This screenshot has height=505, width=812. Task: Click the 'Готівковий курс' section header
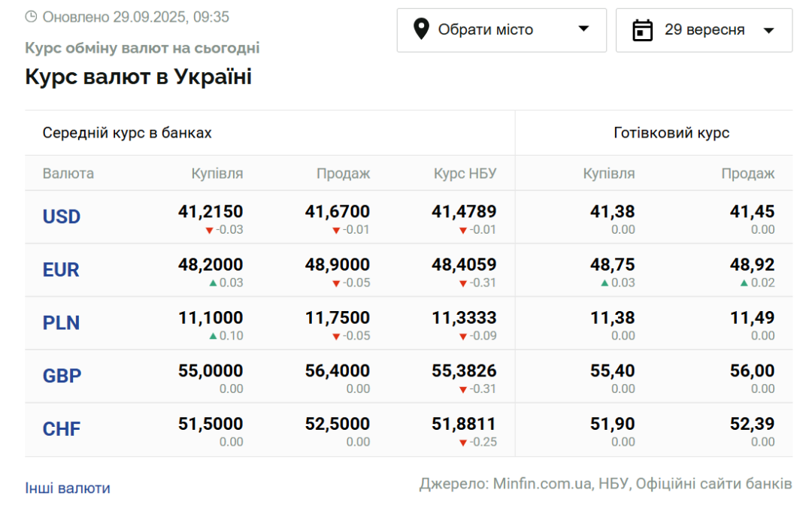673,132
